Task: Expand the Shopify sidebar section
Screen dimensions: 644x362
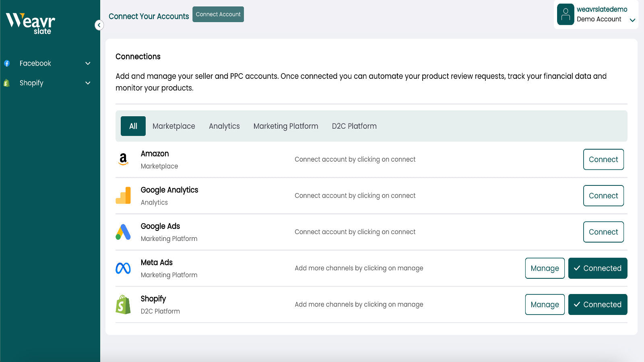Action: pos(88,83)
